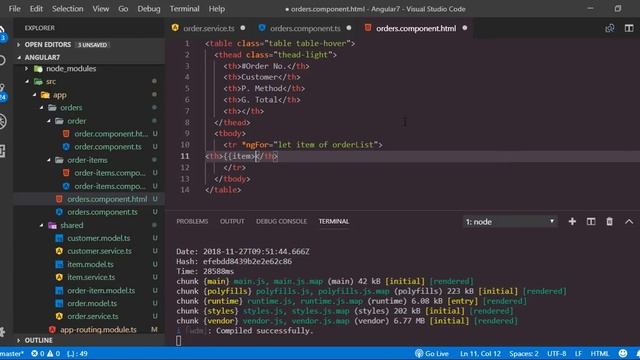Click the Open Changes icon in editor toolbar

coord(610,28)
